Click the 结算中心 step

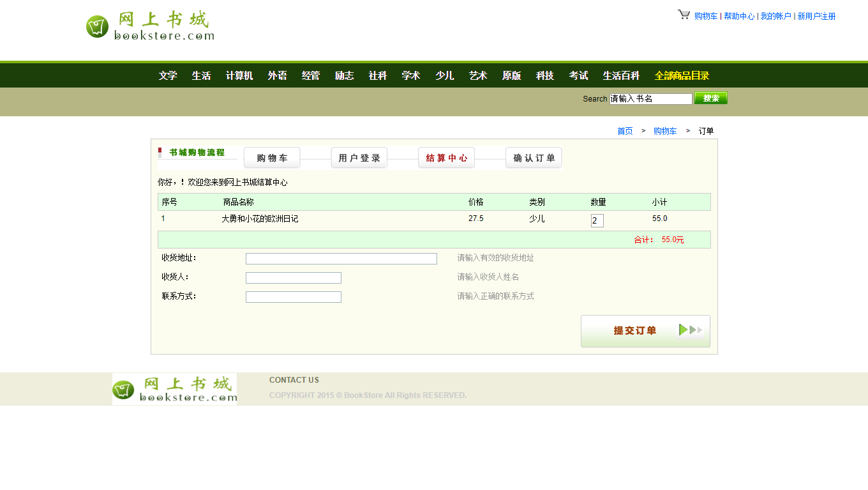pyautogui.click(x=447, y=158)
